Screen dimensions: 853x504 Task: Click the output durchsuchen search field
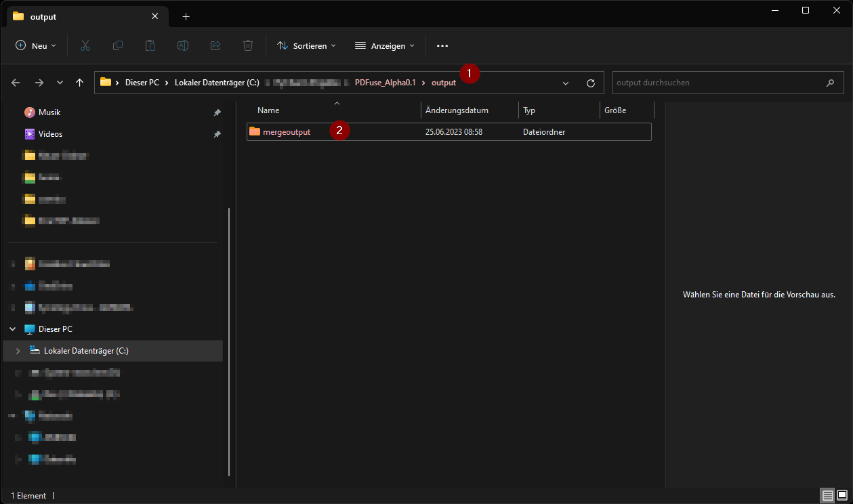click(718, 83)
